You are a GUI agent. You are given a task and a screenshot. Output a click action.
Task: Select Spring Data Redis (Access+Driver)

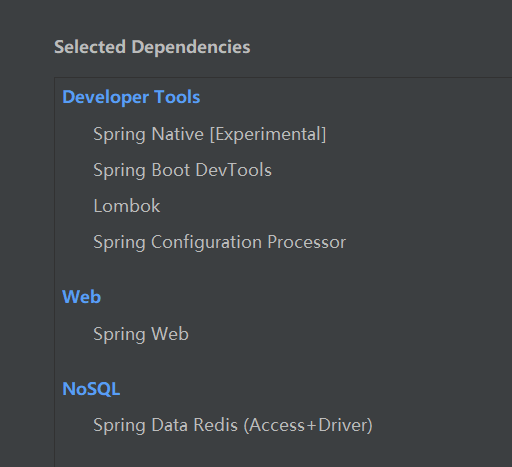233,425
